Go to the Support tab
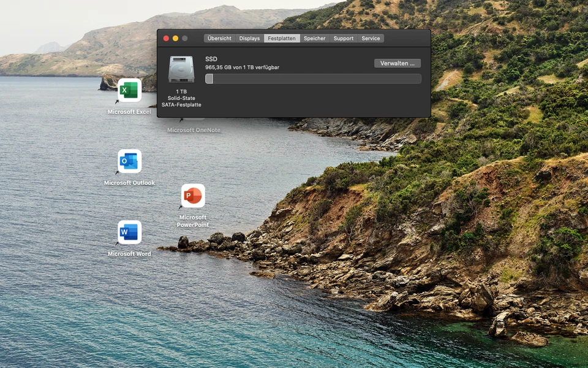This screenshot has height=368, width=588. [x=344, y=38]
